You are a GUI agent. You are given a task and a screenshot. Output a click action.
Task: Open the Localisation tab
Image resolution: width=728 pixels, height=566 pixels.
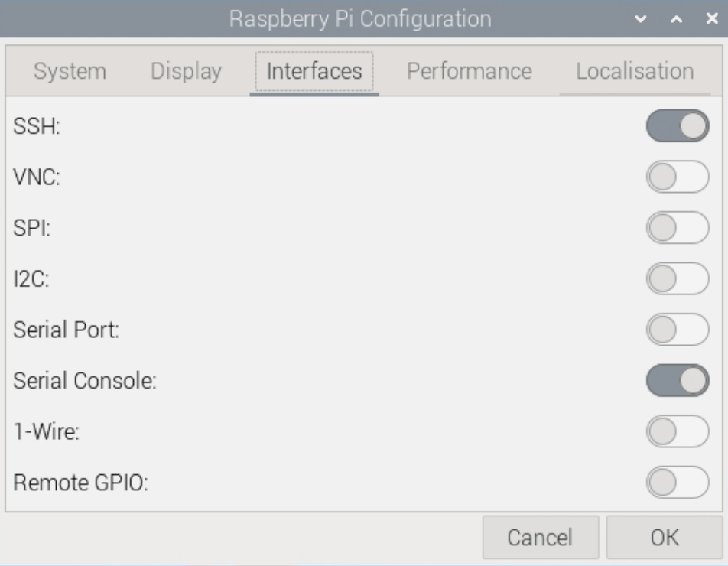[635, 72]
